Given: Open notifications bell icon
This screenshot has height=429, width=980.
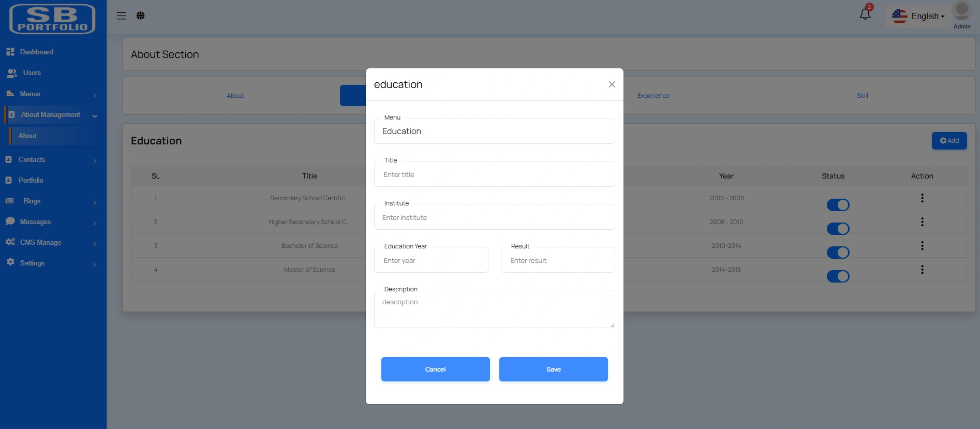Looking at the screenshot, I should point(865,14).
